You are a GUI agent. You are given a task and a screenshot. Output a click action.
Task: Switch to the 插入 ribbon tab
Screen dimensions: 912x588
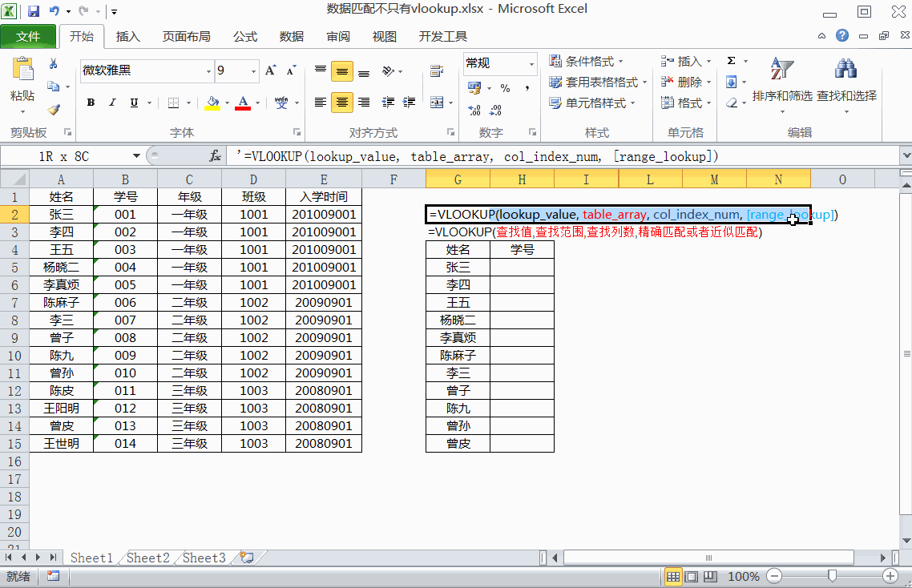point(128,36)
